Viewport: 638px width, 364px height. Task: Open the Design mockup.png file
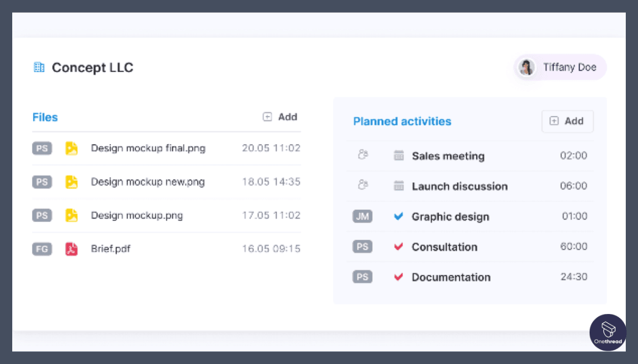click(137, 215)
